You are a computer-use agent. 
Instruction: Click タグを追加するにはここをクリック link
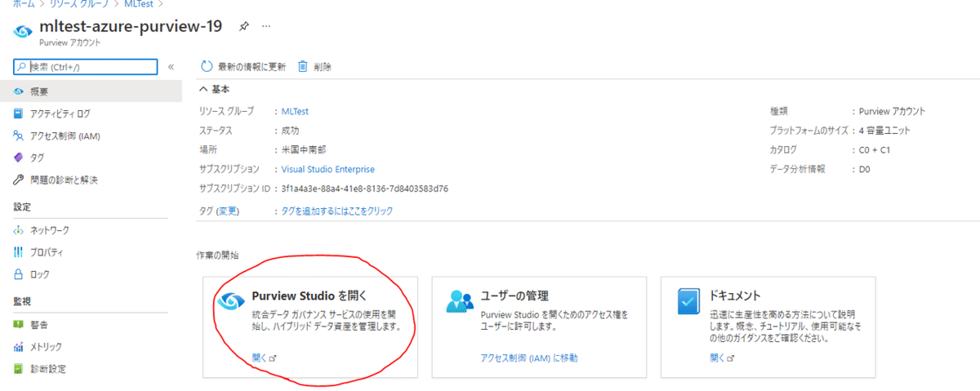tap(337, 211)
